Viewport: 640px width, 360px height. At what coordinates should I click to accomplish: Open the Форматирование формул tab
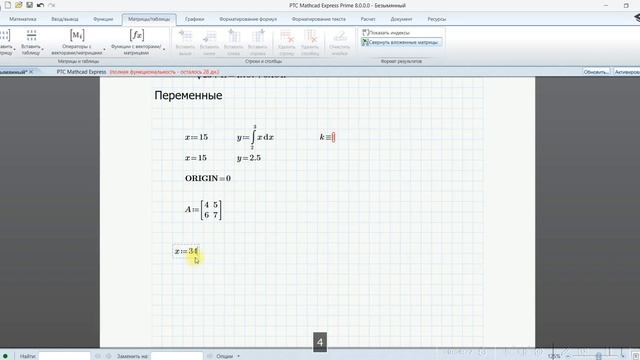click(x=248, y=19)
